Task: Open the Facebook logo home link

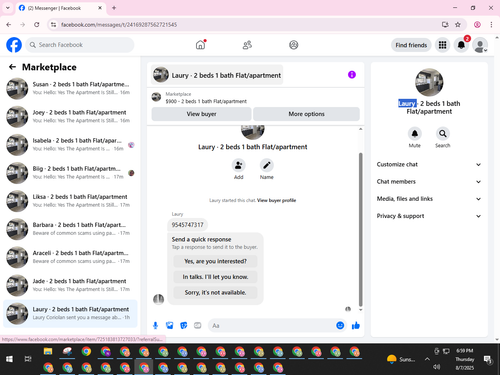Action: pyautogui.click(x=14, y=45)
